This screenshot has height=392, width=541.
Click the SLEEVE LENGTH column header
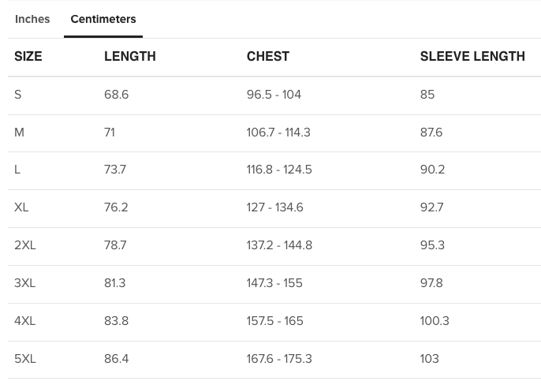click(x=472, y=56)
